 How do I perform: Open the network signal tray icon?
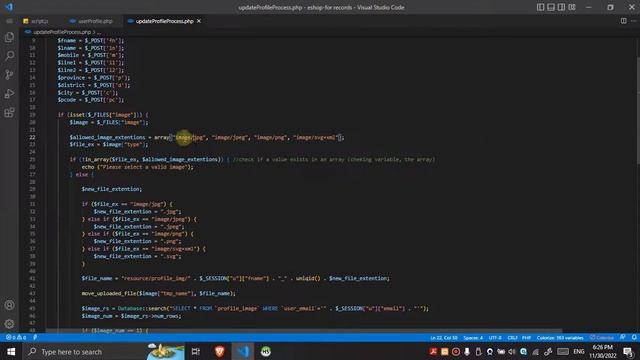click(x=536, y=351)
